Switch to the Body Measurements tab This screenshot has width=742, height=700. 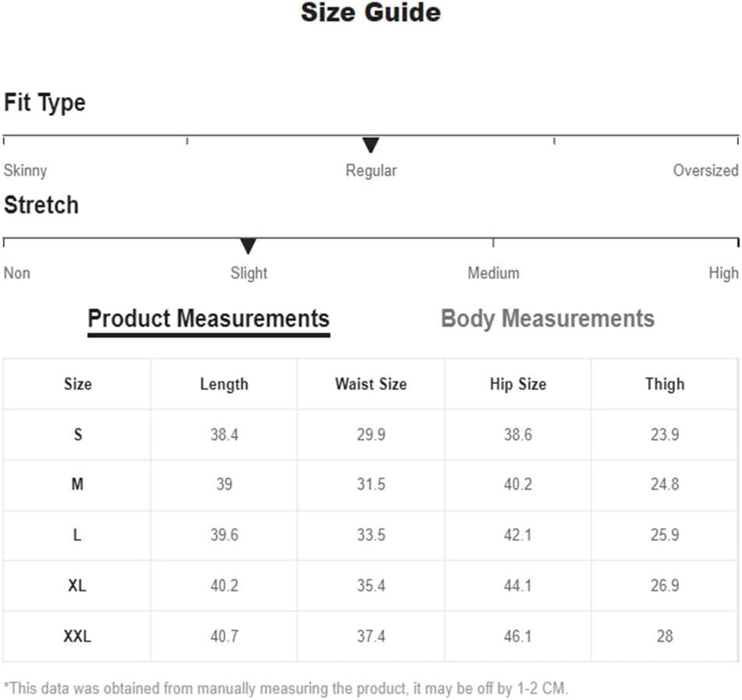coord(547,318)
